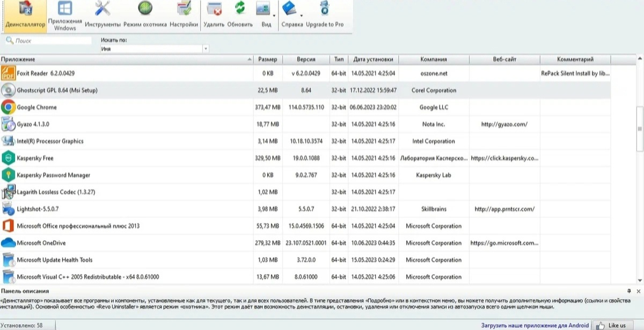Select the Microsoft OneDrive cloud icon

pos(8,243)
